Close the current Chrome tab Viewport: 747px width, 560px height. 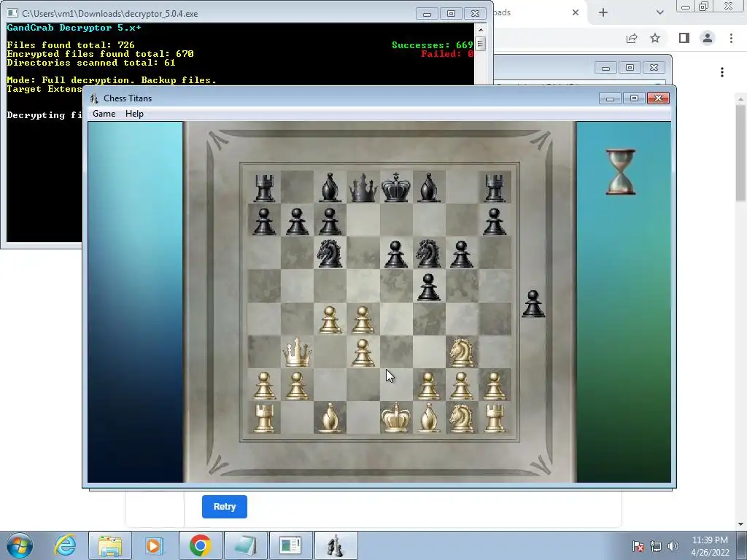click(x=576, y=12)
